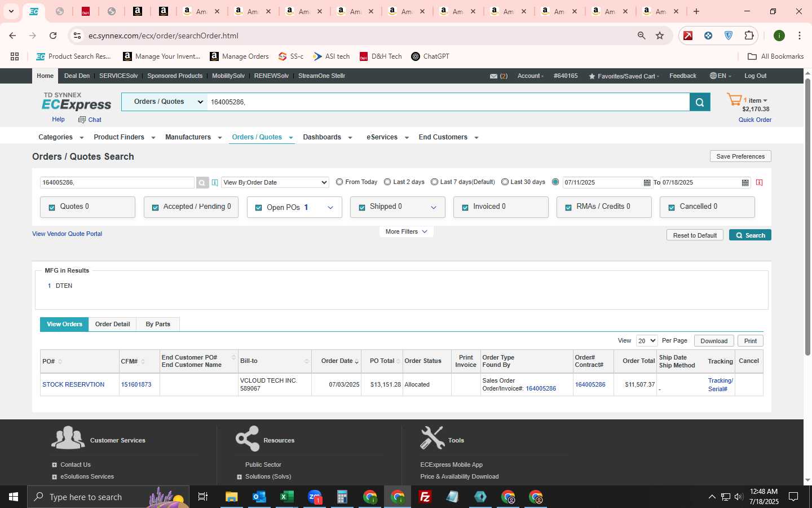Open the Manufacturers menu
812x508 pixels.
pos(193,137)
